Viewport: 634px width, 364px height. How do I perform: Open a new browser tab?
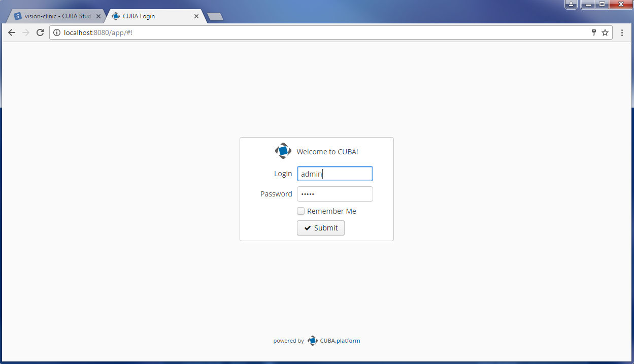(x=216, y=17)
